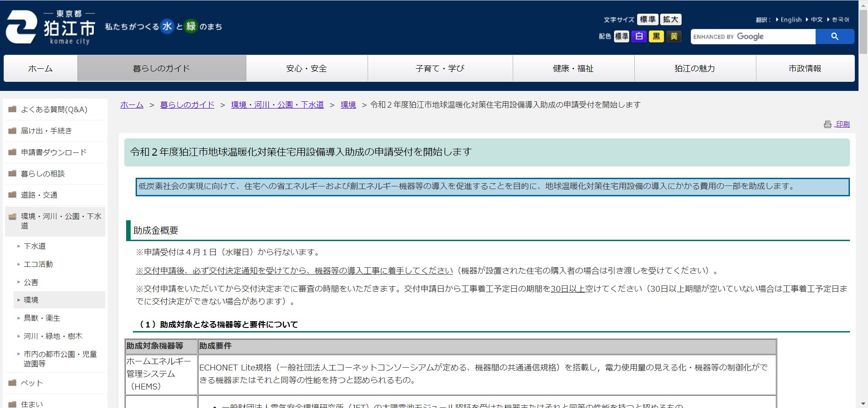Image resolution: width=868 pixels, height=408 pixels.
Task: Click the 印刷 print link
Action: pyautogui.click(x=842, y=124)
